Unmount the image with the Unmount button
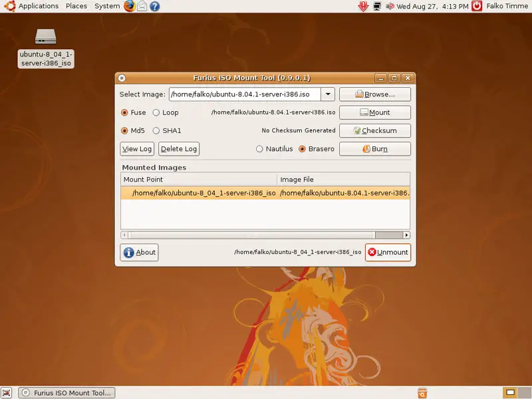This screenshot has width=532, height=399. [388, 253]
